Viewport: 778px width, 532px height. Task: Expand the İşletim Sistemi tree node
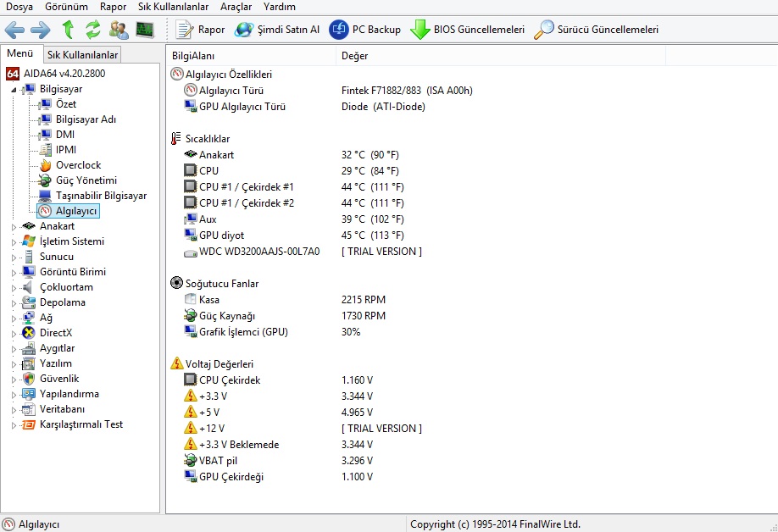pos(14,242)
